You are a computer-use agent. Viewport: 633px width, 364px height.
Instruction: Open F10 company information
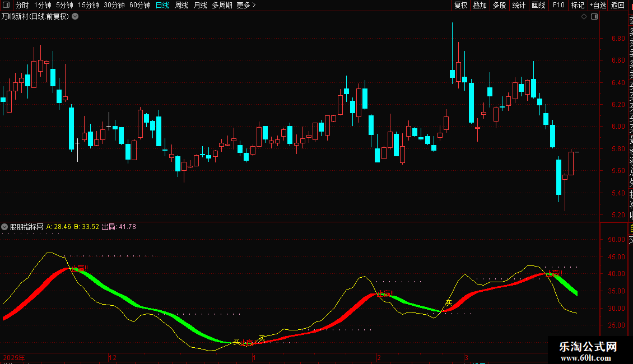click(x=558, y=5)
